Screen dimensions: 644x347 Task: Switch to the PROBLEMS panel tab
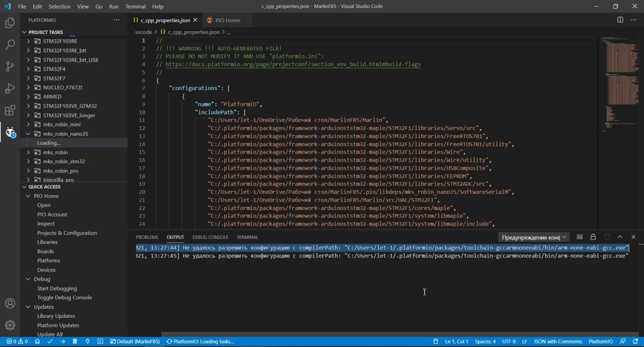[x=147, y=237]
